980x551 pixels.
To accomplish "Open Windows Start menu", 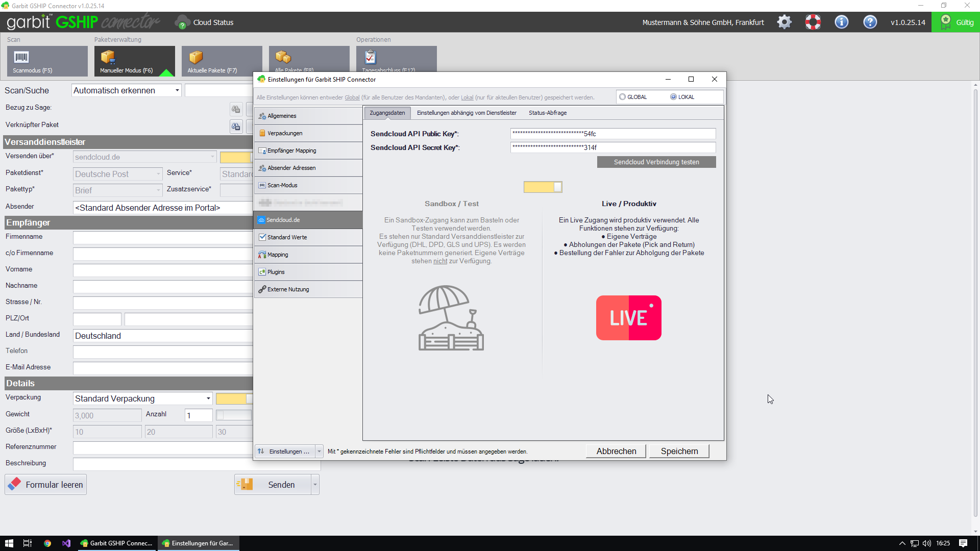I will (x=9, y=543).
